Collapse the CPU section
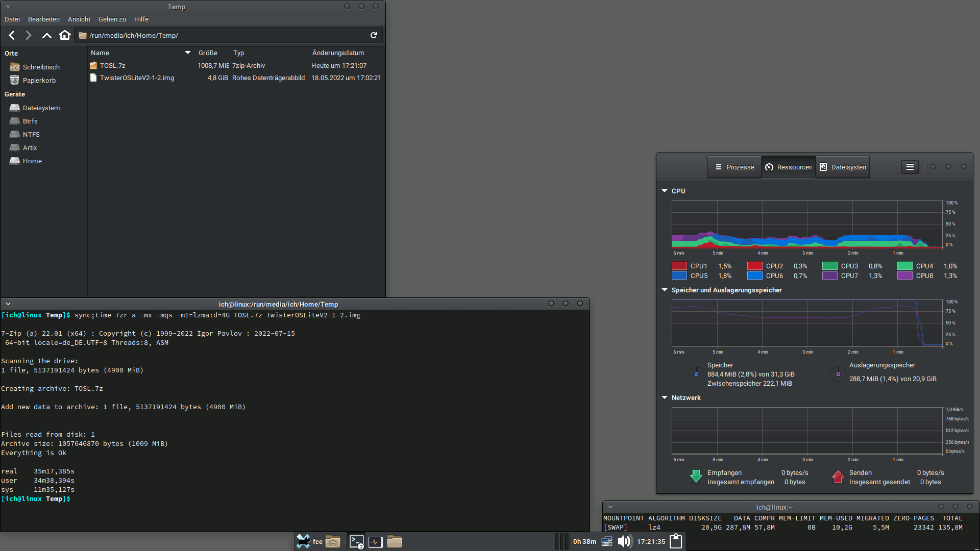This screenshot has width=980, height=551. coord(665,191)
